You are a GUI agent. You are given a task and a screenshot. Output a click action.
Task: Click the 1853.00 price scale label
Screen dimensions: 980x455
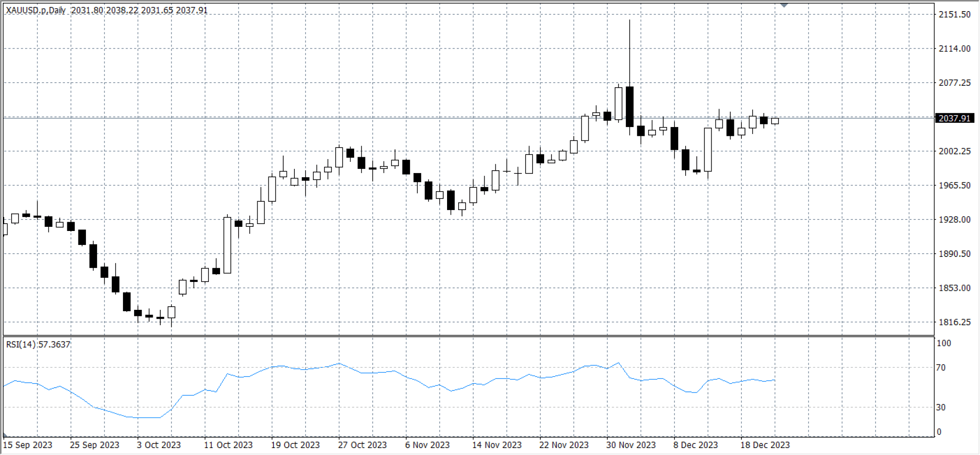(x=954, y=288)
